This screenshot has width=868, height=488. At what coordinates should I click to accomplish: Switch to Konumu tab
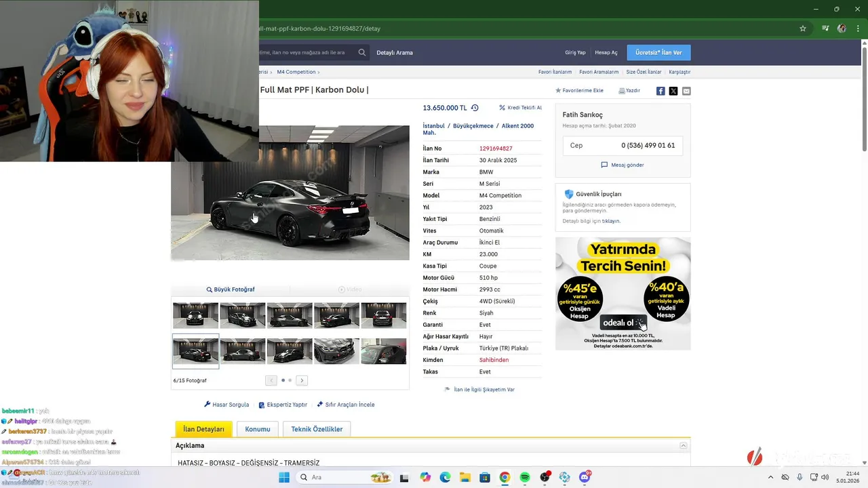(x=258, y=429)
